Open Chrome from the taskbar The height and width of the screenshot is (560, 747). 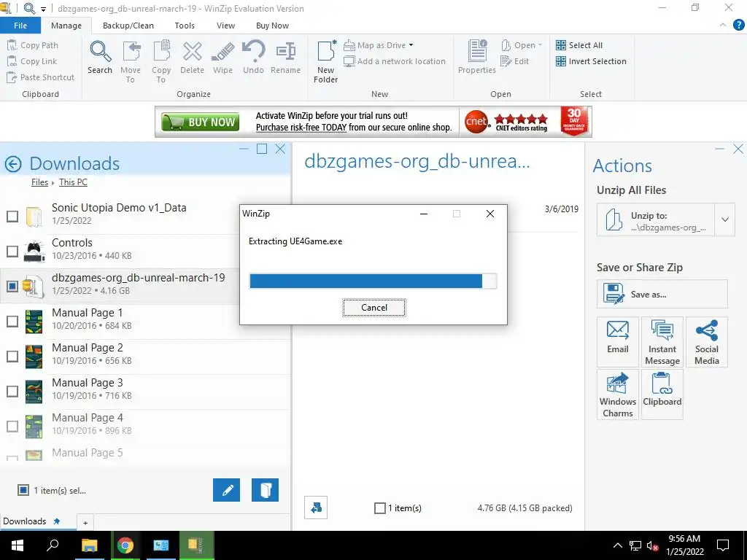[125, 545]
